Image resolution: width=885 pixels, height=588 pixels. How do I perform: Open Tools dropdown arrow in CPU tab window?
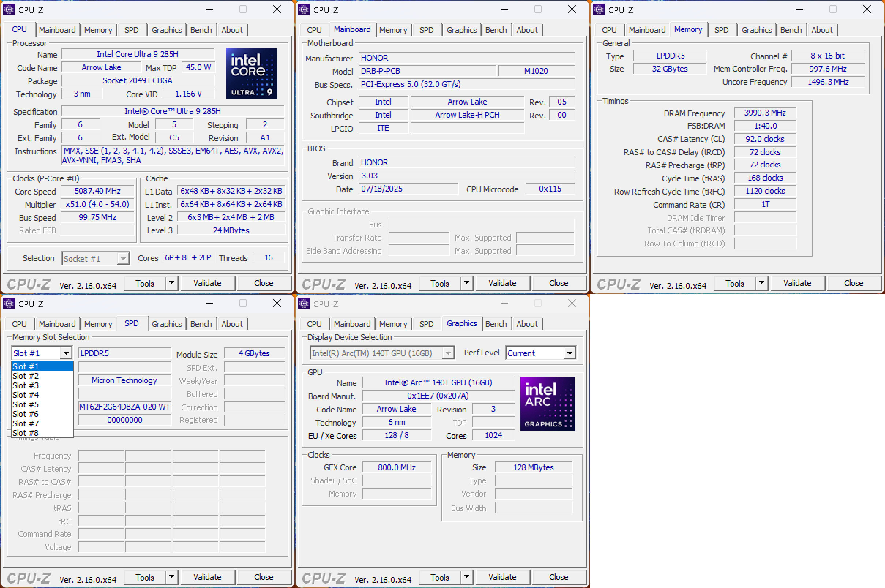click(172, 283)
